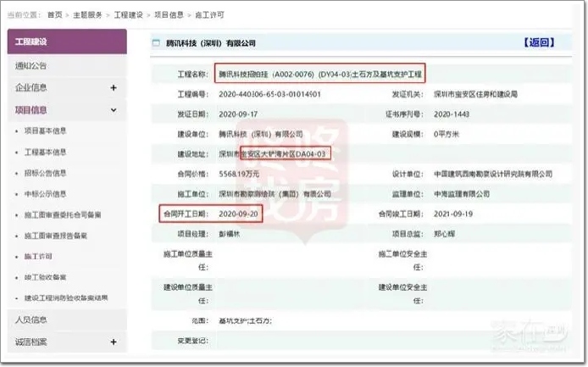Collapse the 项目信息 section using its chevron
The image size is (588, 367).
114,110
